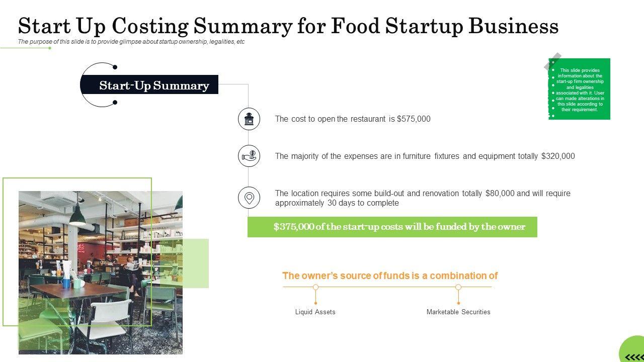Select the restaurant interior photo

101,271
